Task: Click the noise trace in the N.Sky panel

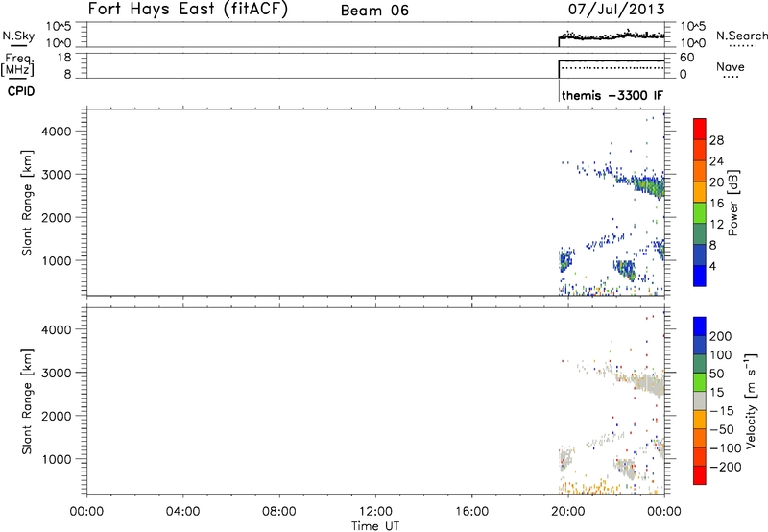Action: pyautogui.click(x=612, y=36)
